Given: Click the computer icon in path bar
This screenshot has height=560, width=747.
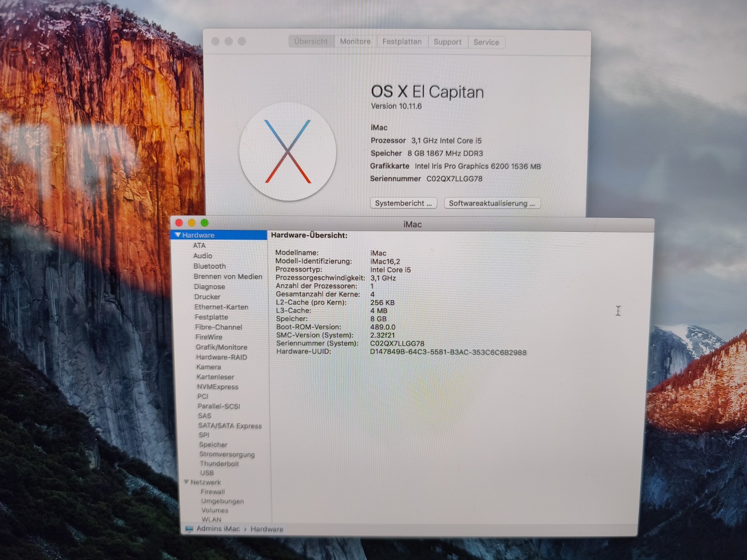Looking at the screenshot, I should (189, 529).
